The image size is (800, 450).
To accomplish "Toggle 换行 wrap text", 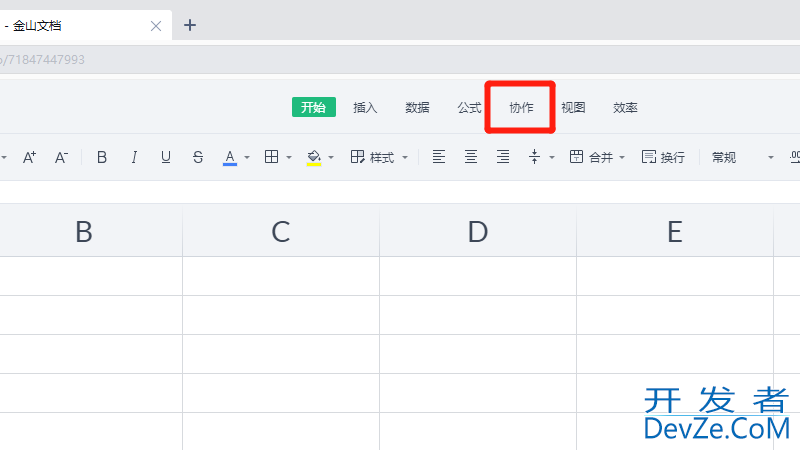I will [663, 157].
